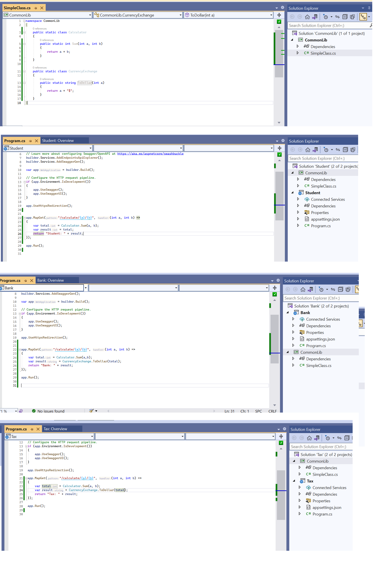
Task: Open the aka.ms swashbuckle link in code comment
Action: [x=150, y=154]
